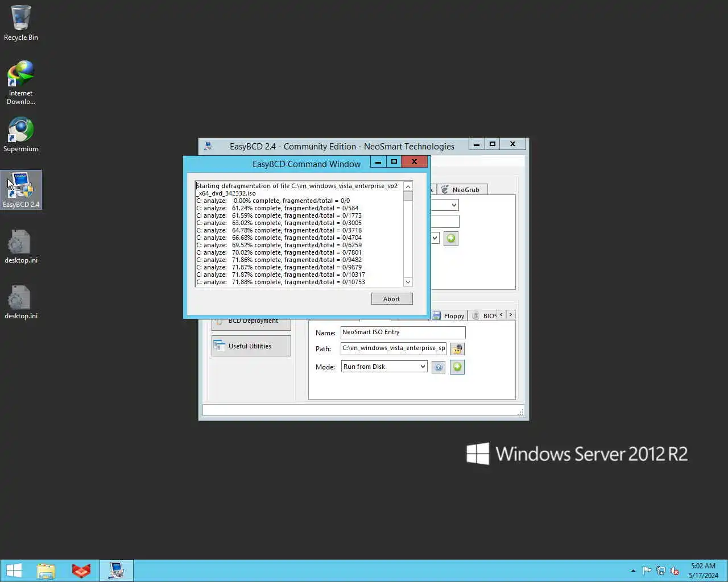The height and width of the screenshot is (582, 728).
Task: Open the taskbar clock showing 5:02 AM
Action: coord(704,571)
